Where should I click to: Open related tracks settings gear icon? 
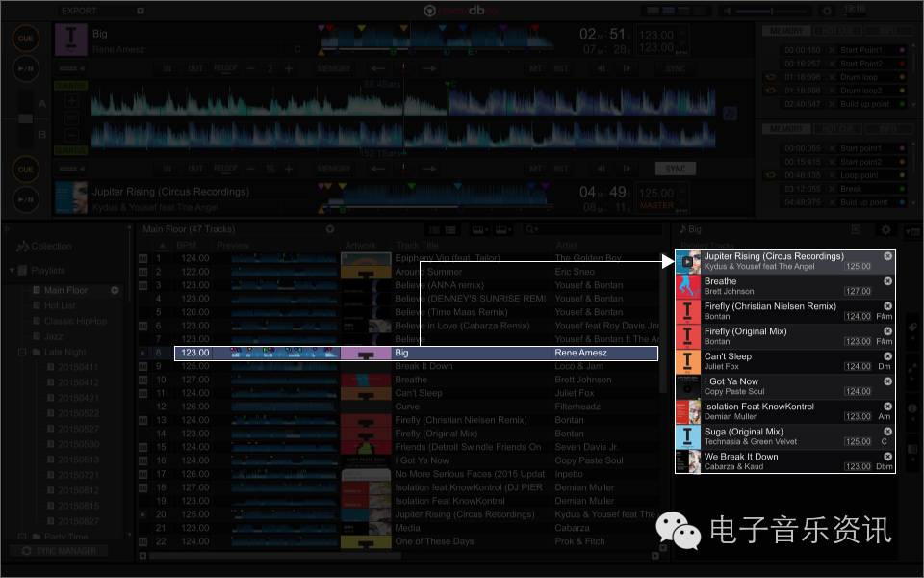(885, 230)
